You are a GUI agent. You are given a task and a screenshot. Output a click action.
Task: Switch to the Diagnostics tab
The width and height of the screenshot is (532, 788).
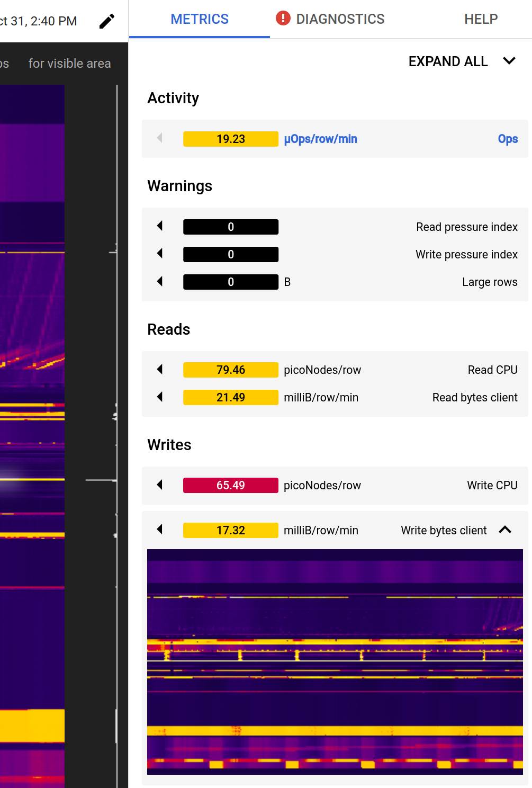[341, 19]
